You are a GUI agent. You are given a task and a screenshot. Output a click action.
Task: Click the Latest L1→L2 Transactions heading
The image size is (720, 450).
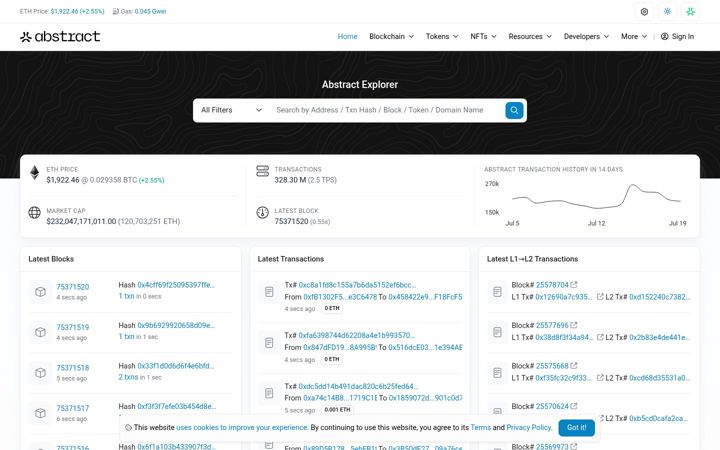[532, 259]
